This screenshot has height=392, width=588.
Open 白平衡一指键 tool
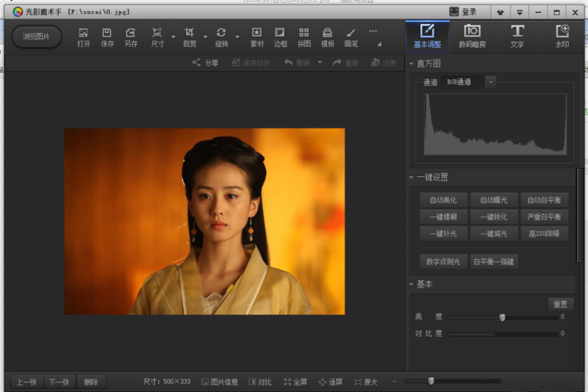click(494, 261)
